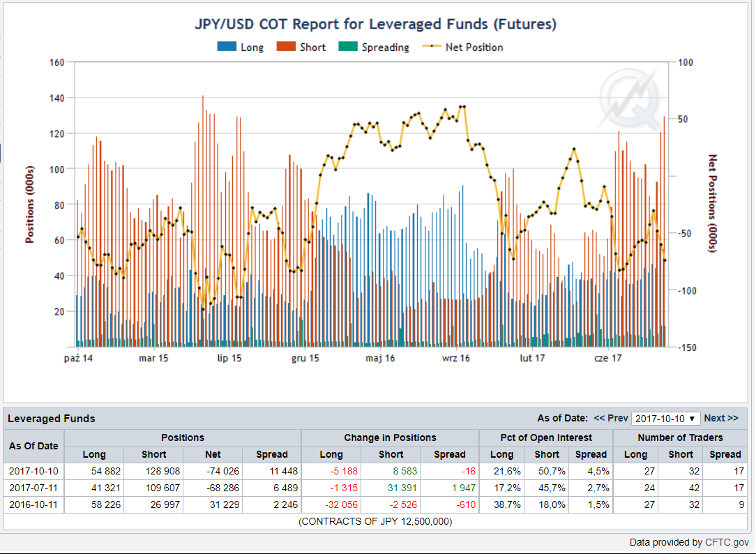
Task: Click the Spread value 11 448
Action: point(283,471)
